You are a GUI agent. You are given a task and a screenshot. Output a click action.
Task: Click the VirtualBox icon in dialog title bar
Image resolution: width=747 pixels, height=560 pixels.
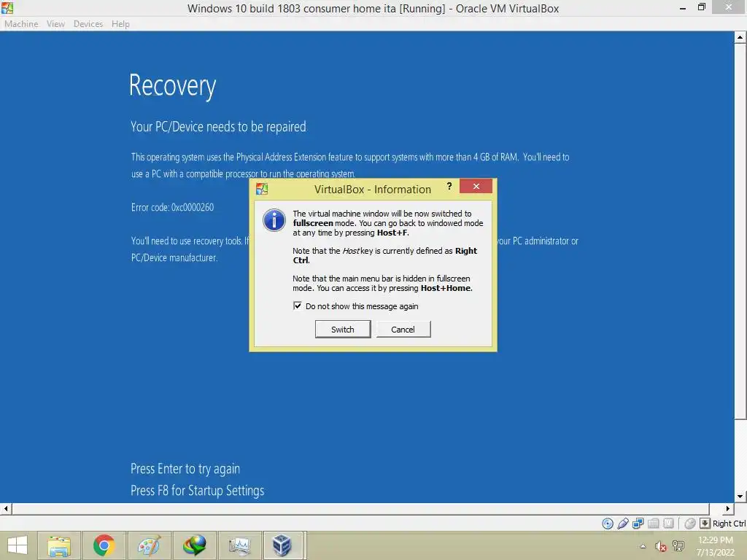262,189
